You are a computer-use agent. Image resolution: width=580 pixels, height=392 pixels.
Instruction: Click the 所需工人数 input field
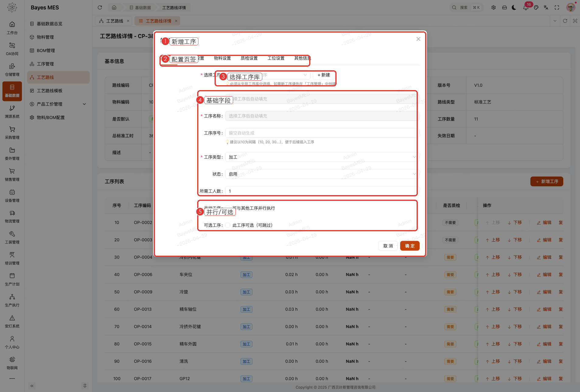[322, 191]
